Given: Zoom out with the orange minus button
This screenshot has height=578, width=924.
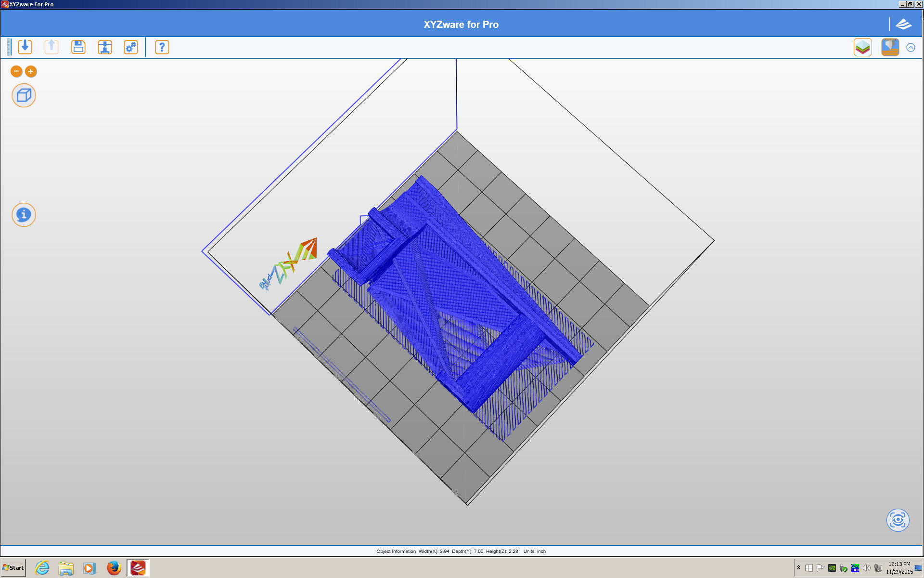Looking at the screenshot, I should 16,71.
